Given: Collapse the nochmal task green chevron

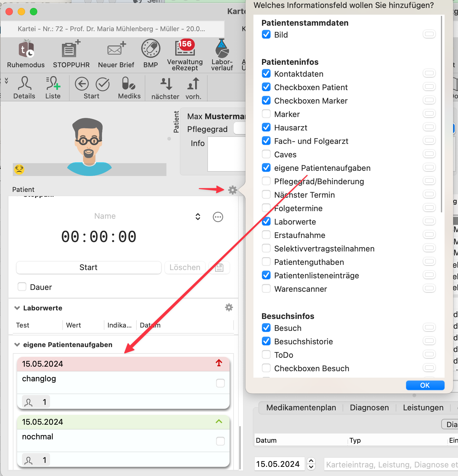Looking at the screenshot, I should (219, 421).
